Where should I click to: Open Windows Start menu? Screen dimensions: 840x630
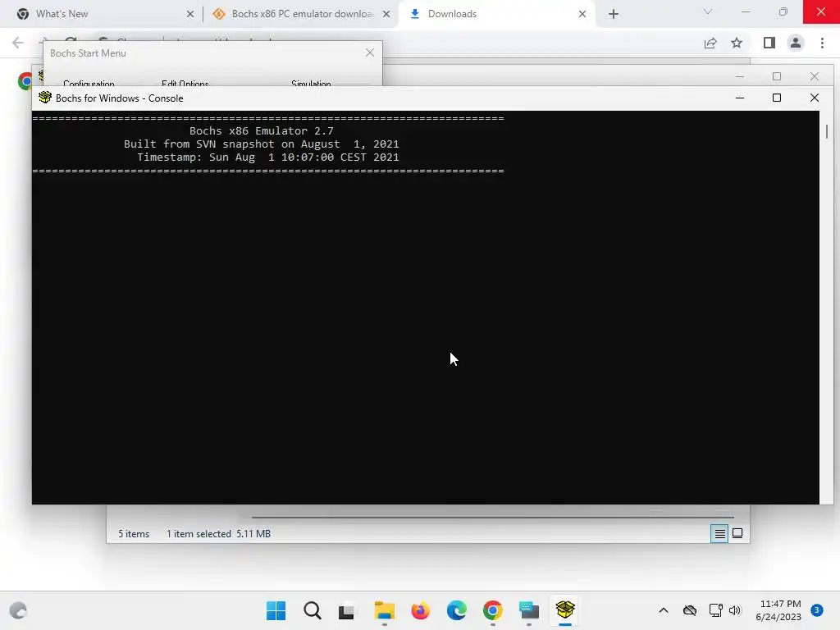point(276,610)
